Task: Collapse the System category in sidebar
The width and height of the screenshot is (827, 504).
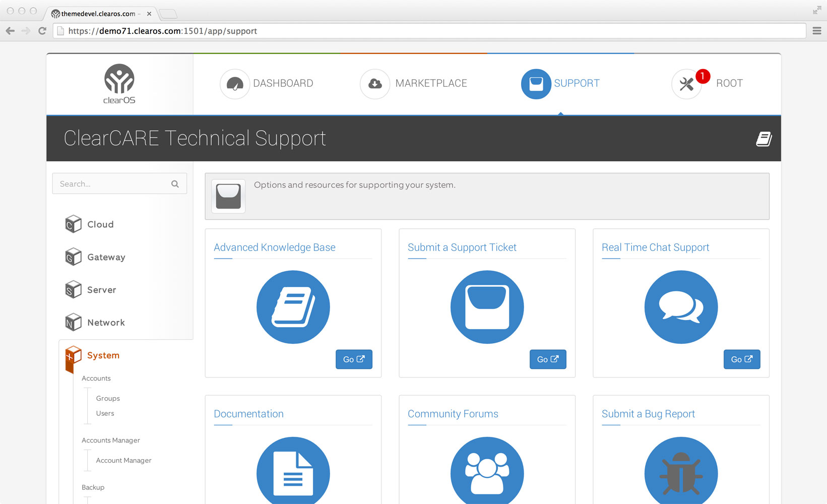Action: pos(103,355)
